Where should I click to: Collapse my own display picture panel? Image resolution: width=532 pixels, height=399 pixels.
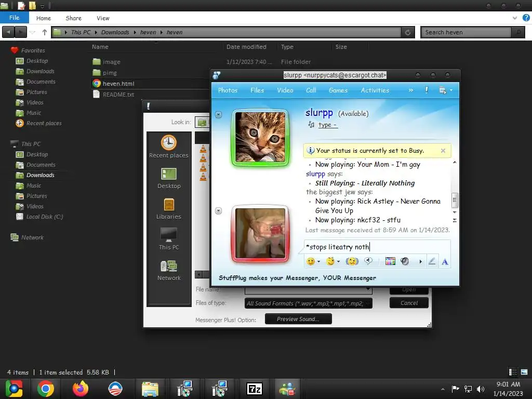pos(219,211)
